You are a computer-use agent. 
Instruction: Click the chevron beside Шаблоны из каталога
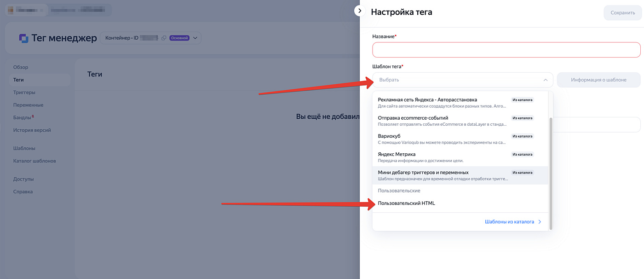(540, 222)
